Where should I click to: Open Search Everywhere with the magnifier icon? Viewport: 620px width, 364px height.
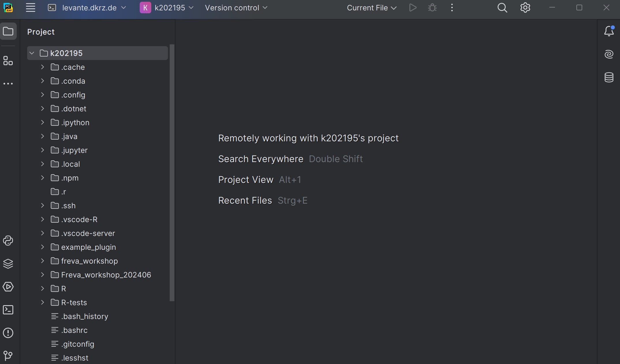pyautogui.click(x=502, y=8)
